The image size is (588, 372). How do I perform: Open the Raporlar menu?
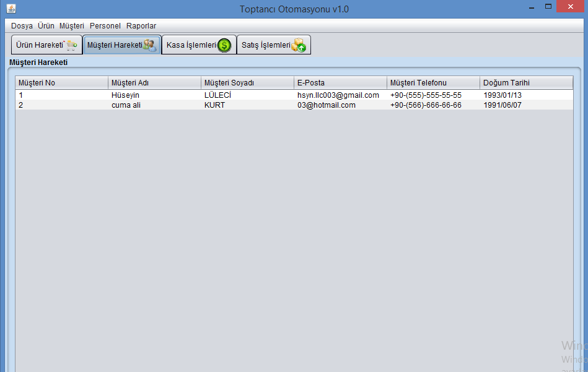141,26
